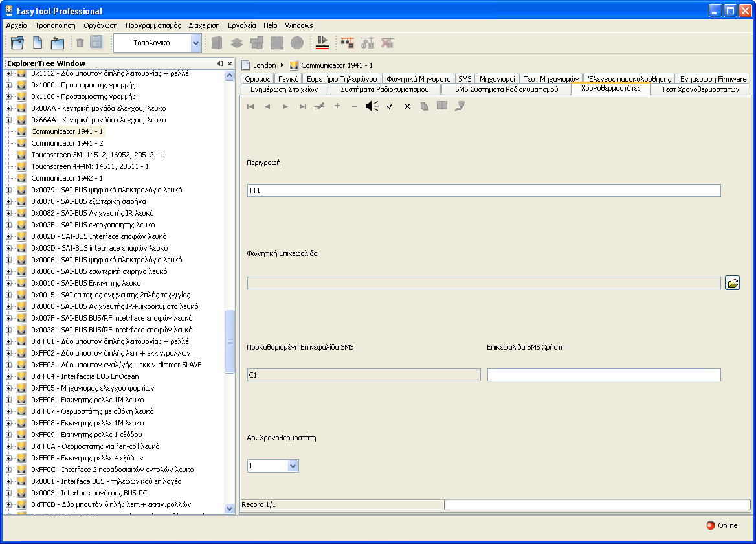Screen dimensions: 756x544
Task: Confirm changes with the checkmark icon
Action: pos(390,106)
